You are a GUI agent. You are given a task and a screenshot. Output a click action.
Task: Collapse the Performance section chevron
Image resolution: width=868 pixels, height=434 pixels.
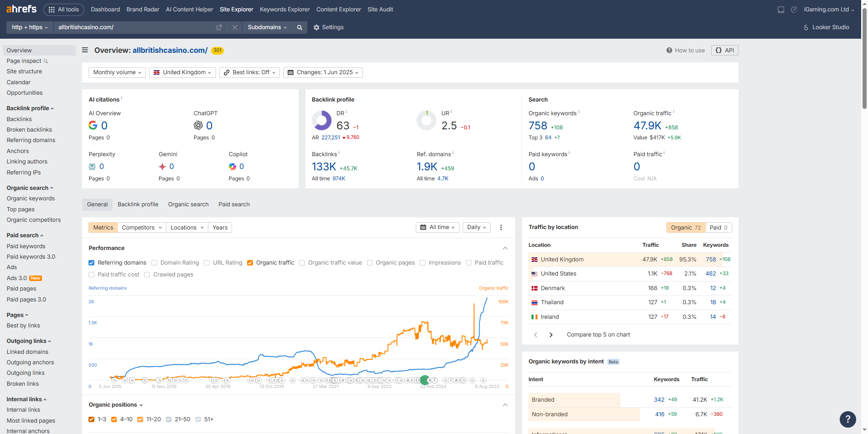click(x=505, y=248)
